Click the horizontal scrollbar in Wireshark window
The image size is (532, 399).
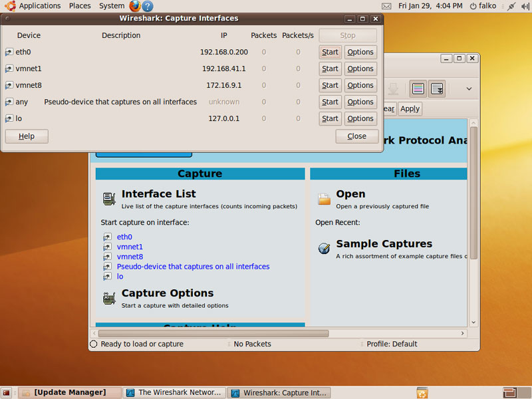click(x=213, y=333)
